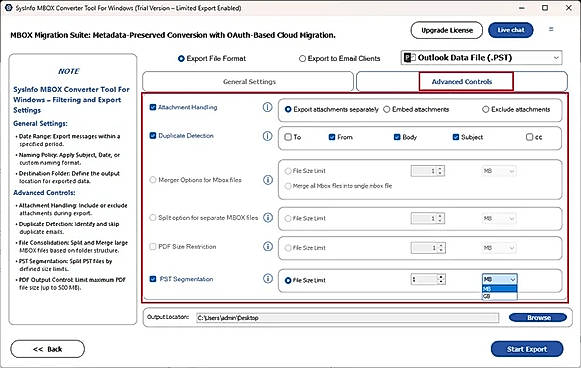Open unit dropdown in Split option row
This screenshot has width=581, height=368.
coord(499,218)
